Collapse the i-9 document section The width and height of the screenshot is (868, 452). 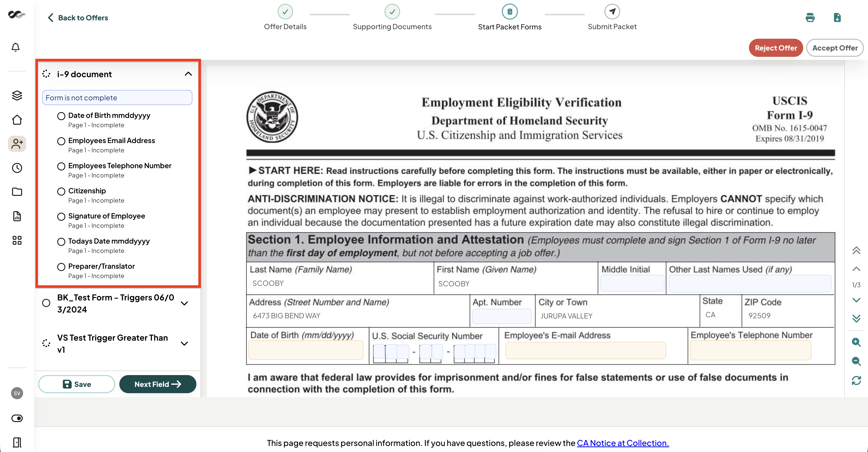(x=188, y=74)
